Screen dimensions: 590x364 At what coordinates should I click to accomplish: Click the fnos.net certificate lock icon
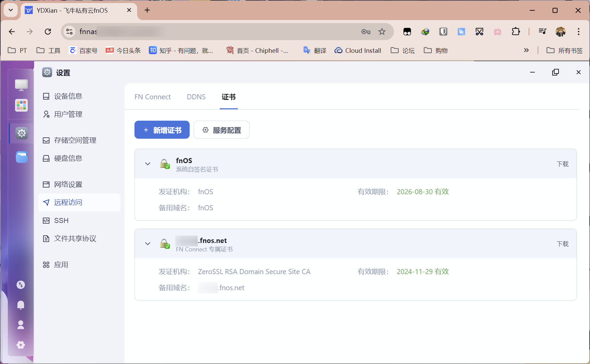click(x=165, y=244)
